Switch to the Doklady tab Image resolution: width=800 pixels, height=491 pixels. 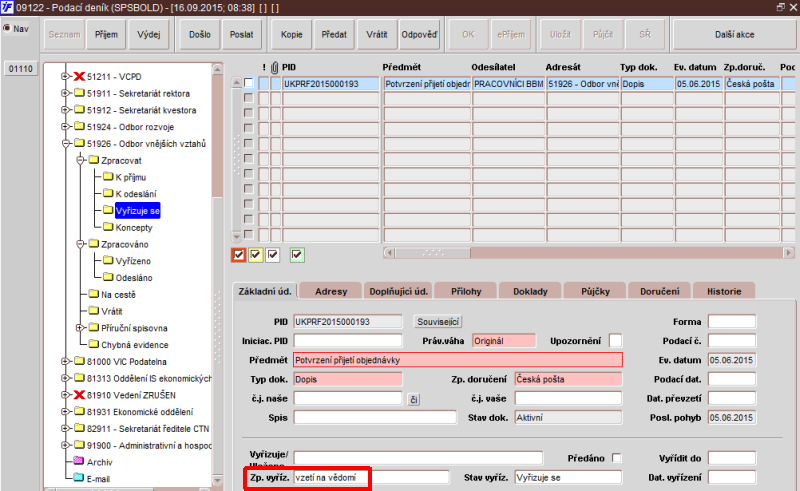coord(530,291)
